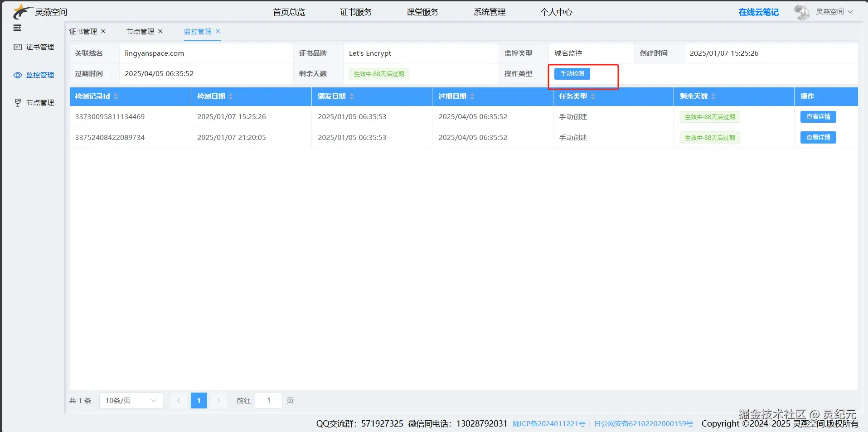Click the 域名监控 monitoring type value
This screenshot has width=868, height=432.
pos(568,53)
